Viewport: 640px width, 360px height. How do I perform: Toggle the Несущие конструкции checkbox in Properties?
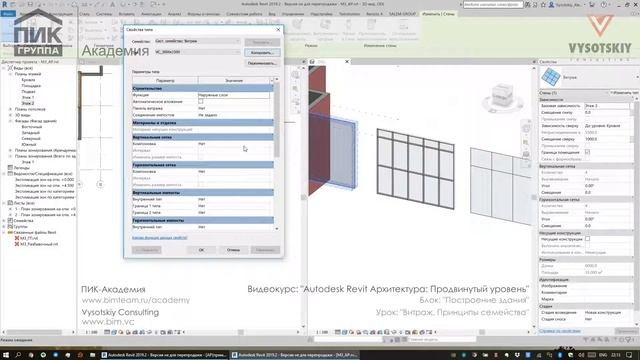pos(587,239)
